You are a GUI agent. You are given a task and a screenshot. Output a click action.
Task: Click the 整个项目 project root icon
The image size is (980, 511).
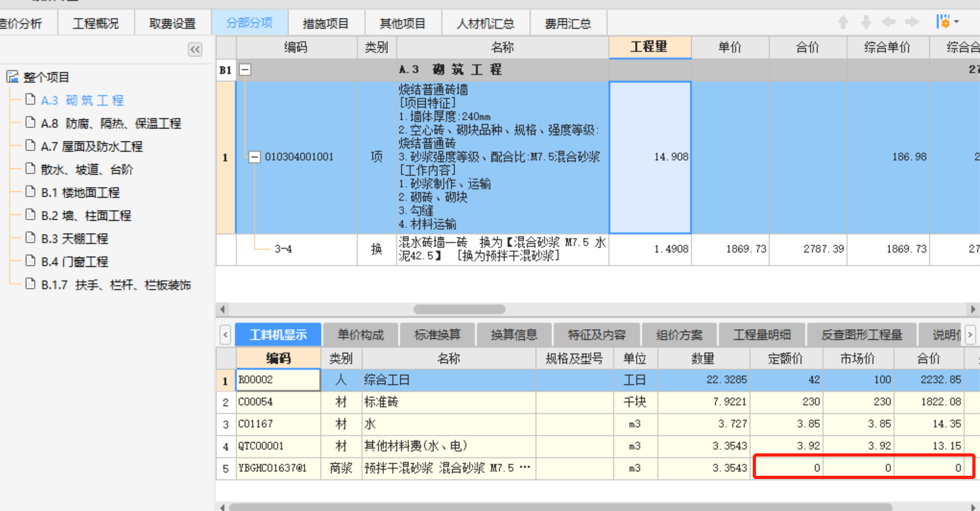tap(13, 77)
